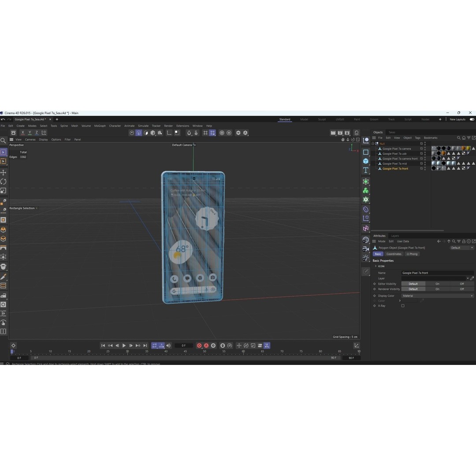
Task: Toggle coordinate system world/object icon
Action: [44, 133]
